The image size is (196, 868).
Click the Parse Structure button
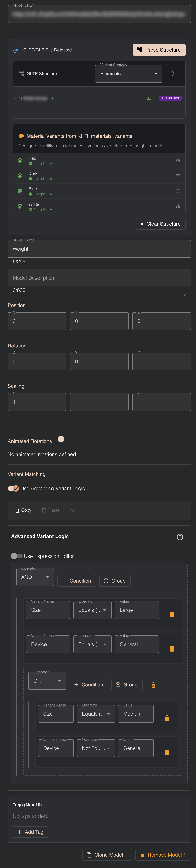tap(159, 50)
